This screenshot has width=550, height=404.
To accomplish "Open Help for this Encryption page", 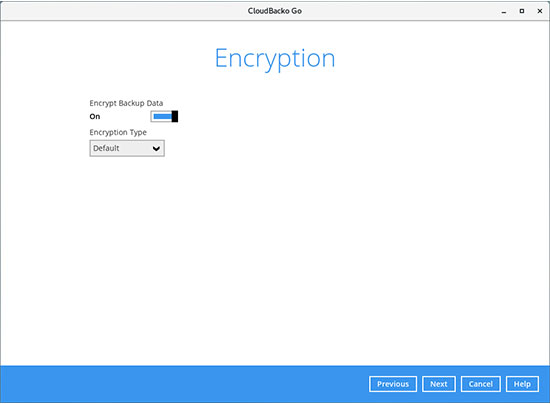I will pos(522,384).
